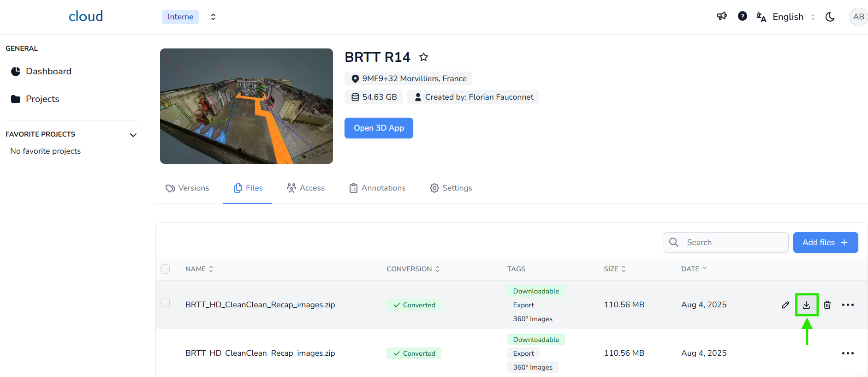
Task: Switch to the Versions tab
Action: (187, 188)
